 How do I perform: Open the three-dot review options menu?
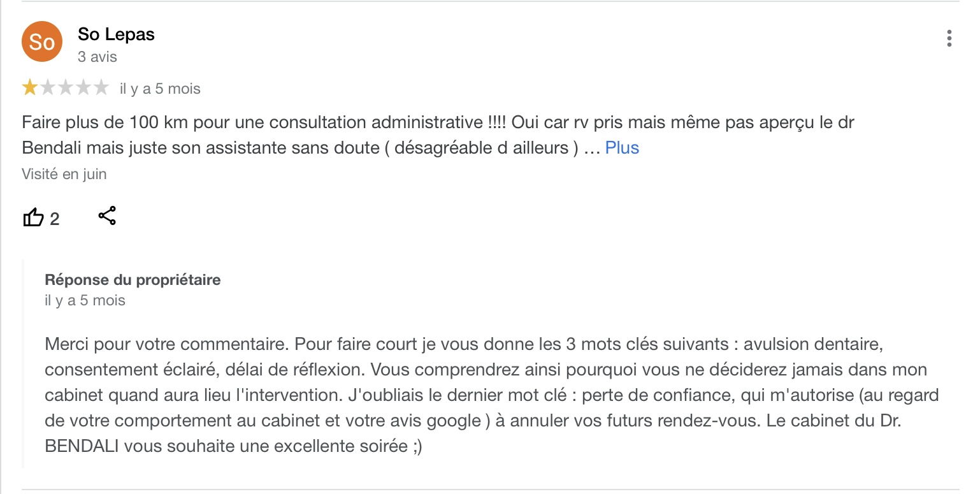coord(949,39)
